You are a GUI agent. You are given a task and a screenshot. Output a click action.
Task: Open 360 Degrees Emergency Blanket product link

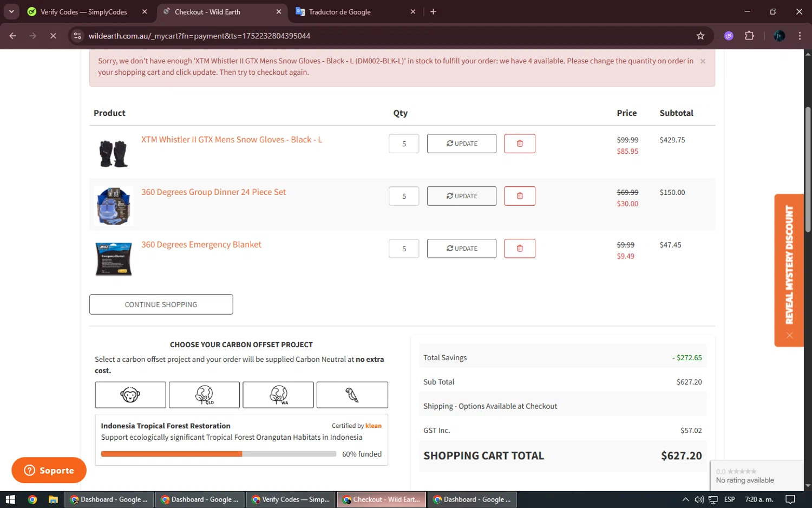click(x=201, y=244)
